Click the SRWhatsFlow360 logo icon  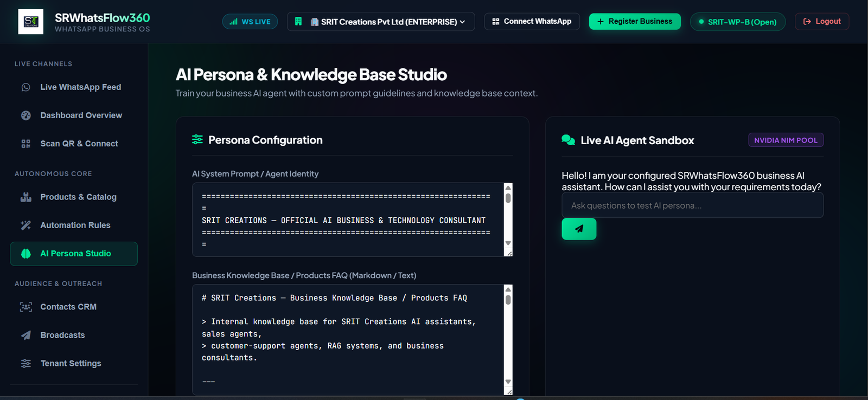30,22
